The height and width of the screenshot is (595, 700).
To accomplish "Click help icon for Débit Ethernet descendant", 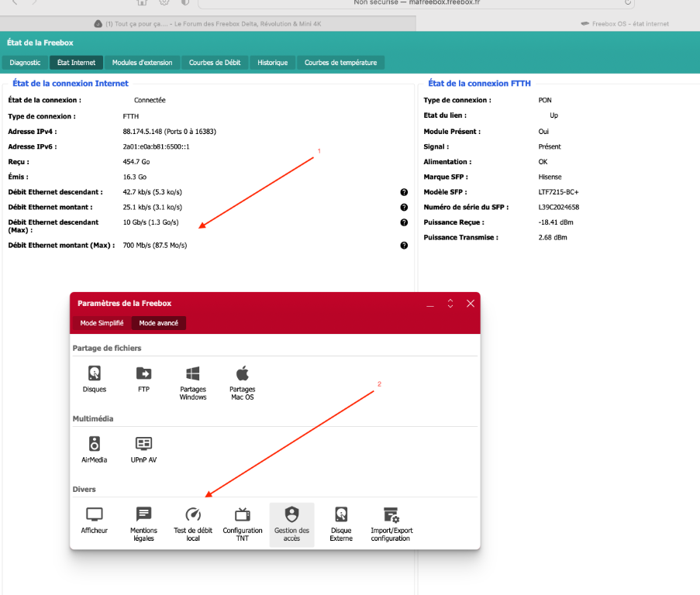I will tap(404, 192).
